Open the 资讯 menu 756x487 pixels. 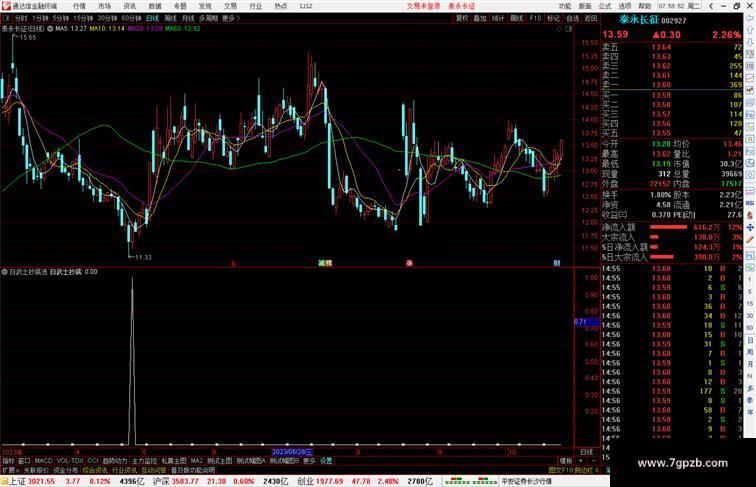point(129,6)
